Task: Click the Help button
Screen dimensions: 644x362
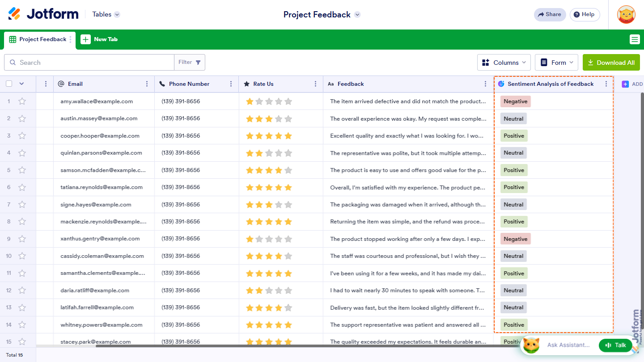Action: 585,14
